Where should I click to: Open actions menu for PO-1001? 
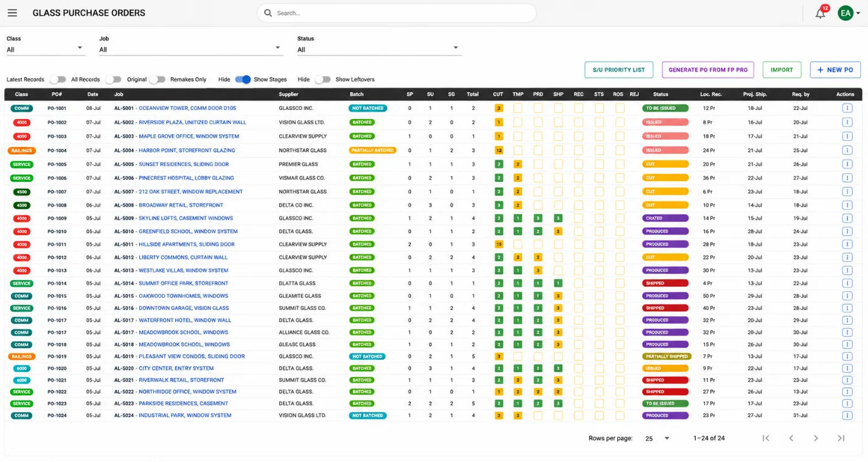pos(847,108)
